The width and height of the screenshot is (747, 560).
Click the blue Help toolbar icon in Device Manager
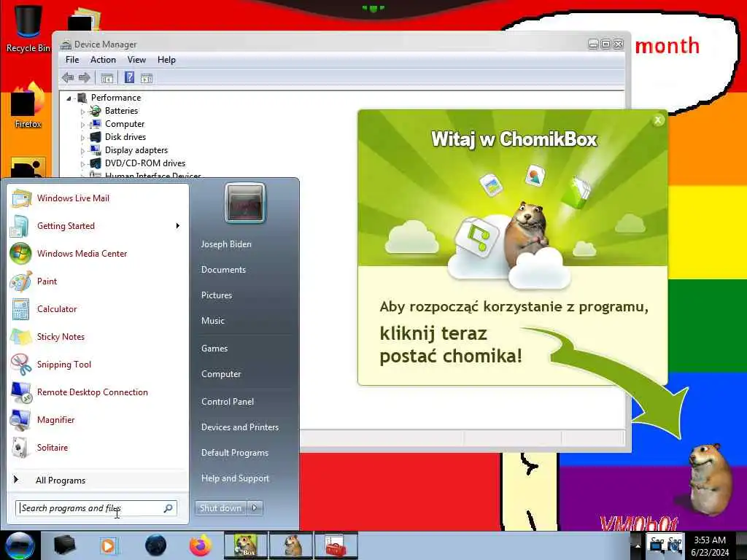tap(129, 77)
